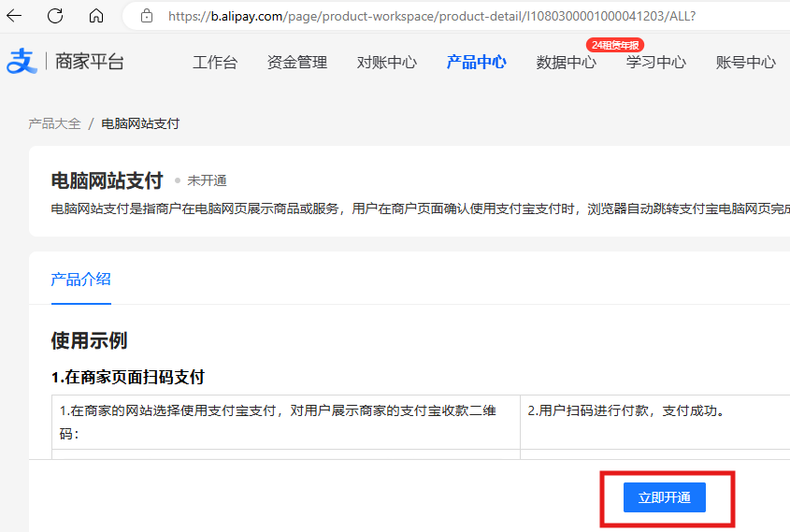This screenshot has width=790, height=532.
Task: Open browser home page icon
Action: pos(95,16)
